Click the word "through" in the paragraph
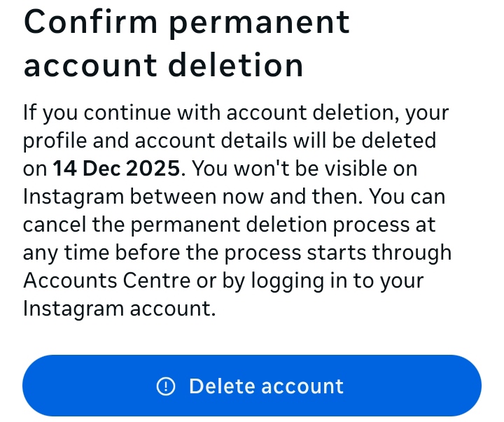This screenshot has height=422, width=504. [412, 253]
